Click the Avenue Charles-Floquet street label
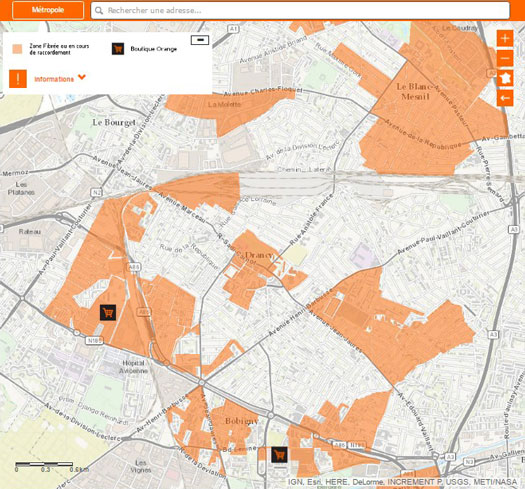The width and height of the screenshot is (525, 489). (263, 92)
